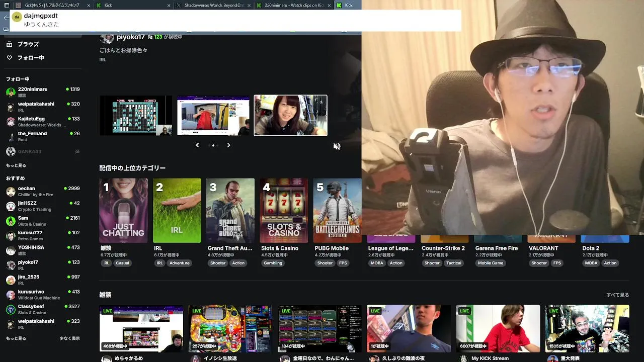Image resolution: width=644 pixels, height=362 pixels.
Task: Switch to Shadowverse: Worlds Beyond tab
Action: [x=213, y=5]
